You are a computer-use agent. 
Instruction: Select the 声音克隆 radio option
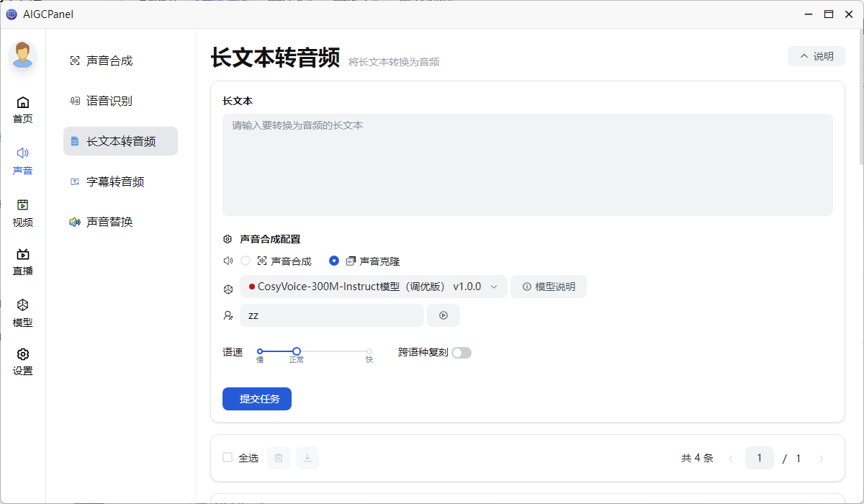pos(334,261)
